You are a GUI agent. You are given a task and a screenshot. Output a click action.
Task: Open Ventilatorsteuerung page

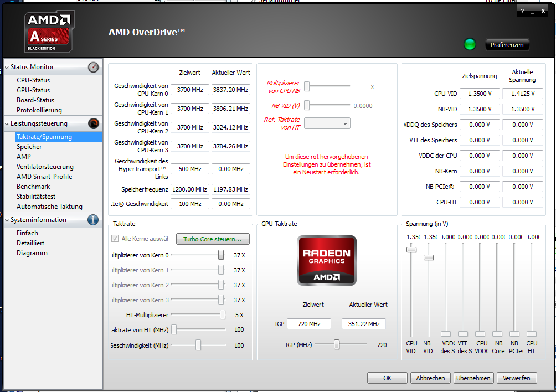(45, 166)
